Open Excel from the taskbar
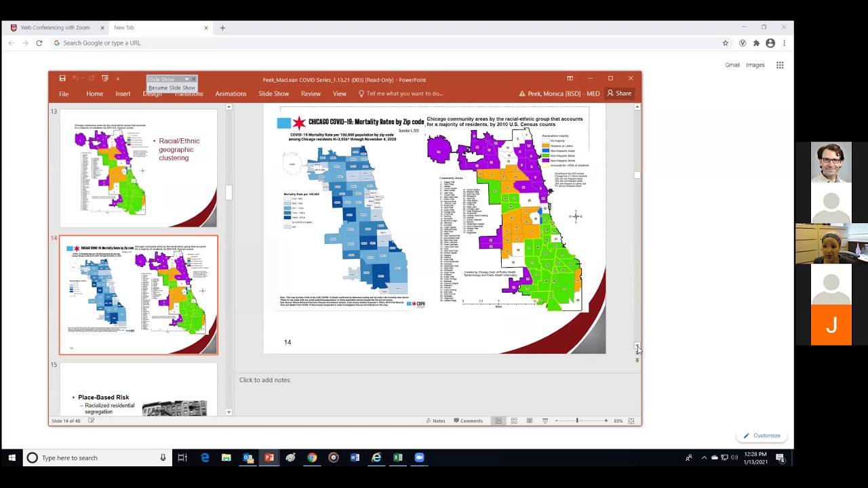Viewport: 868px width, 488px height. pyautogui.click(x=398, y=457)
